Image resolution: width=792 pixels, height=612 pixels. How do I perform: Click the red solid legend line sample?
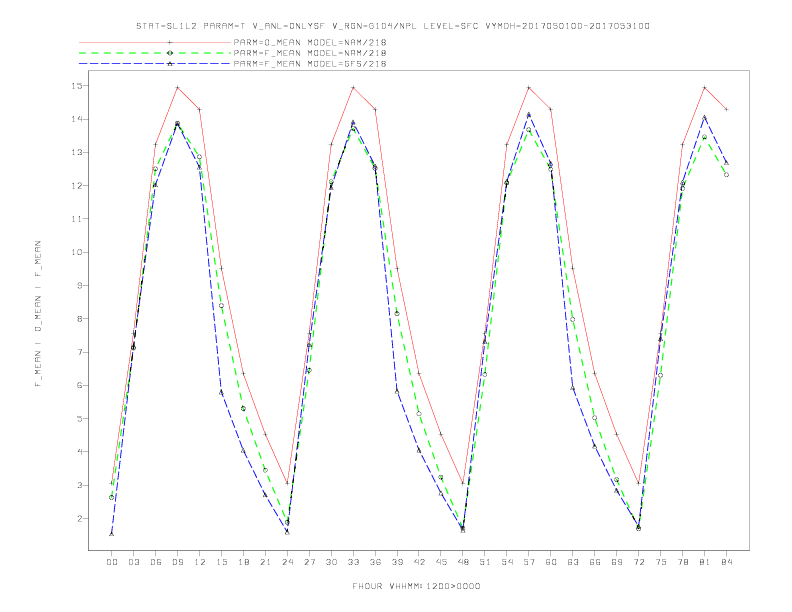click(155, 42)
